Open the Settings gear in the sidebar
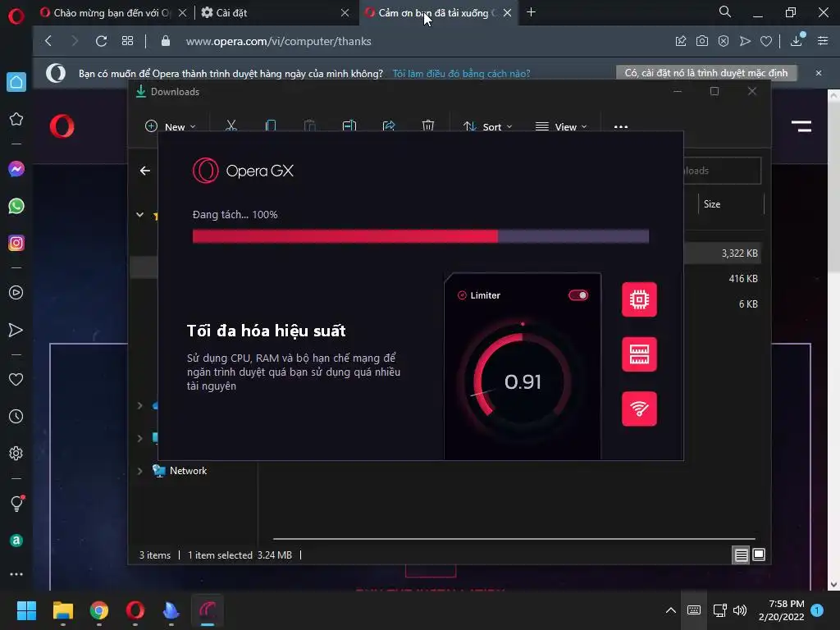Viewport: 840px width, 630px height. 16,453
